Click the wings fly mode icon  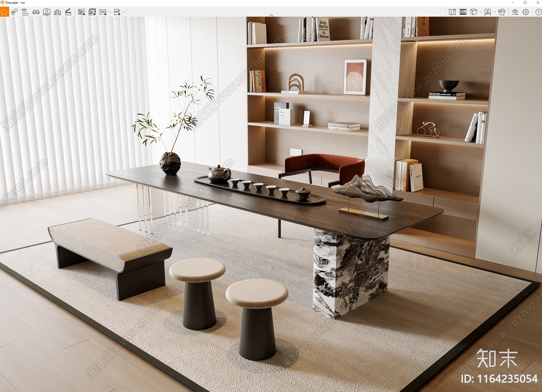(488, 12)
